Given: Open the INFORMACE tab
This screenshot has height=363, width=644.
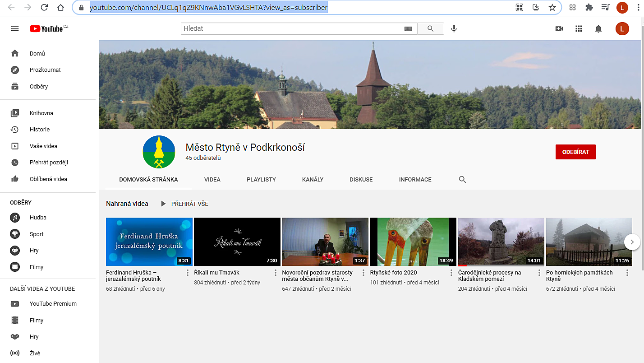Looking at the screenshot, I should click(415, 180).
